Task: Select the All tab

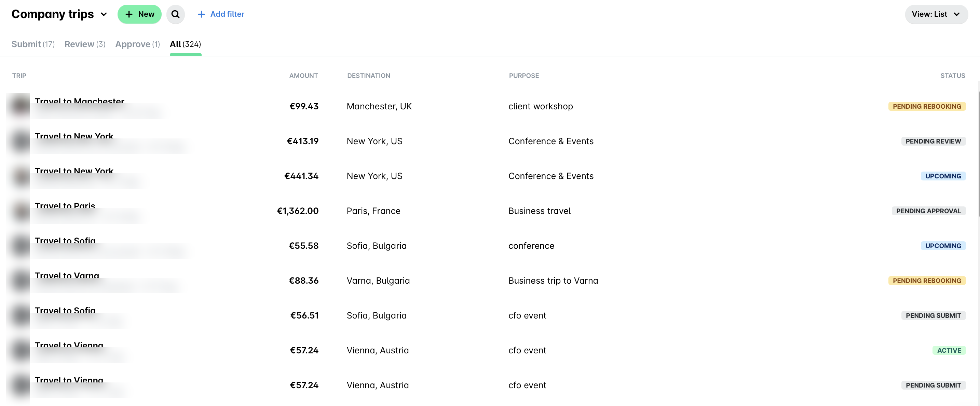Action: (x=185, y=44)
